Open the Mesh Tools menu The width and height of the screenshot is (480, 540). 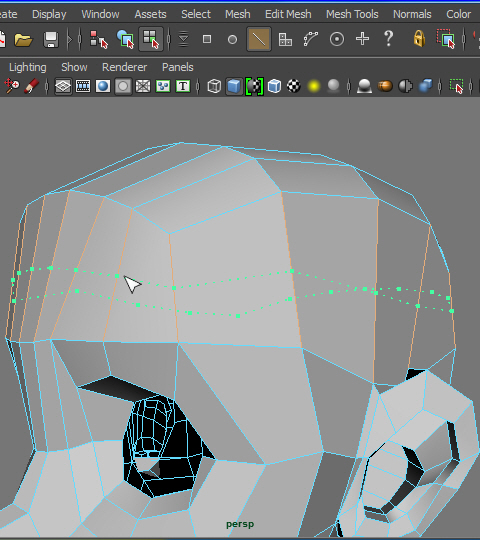coord(352,14)
